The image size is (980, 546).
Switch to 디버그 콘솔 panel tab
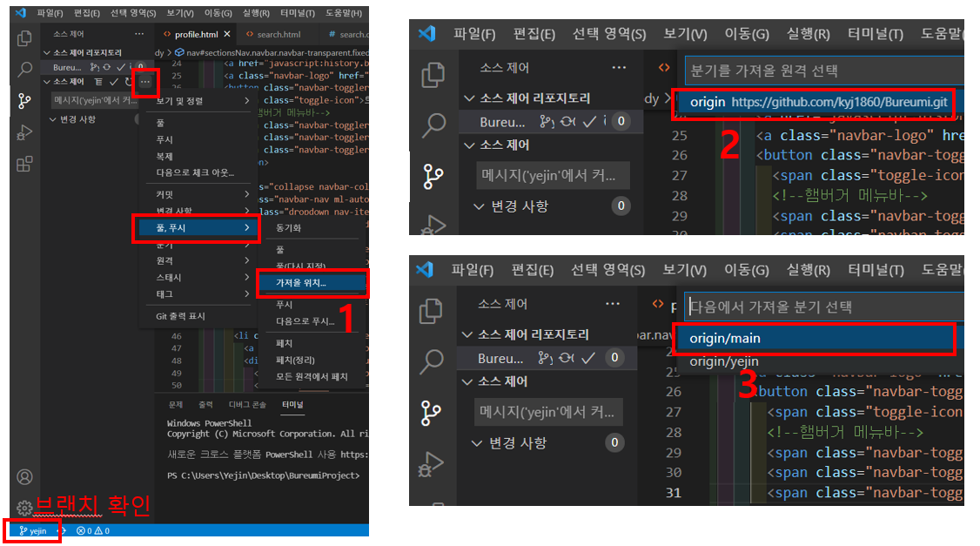pos(247,405)
